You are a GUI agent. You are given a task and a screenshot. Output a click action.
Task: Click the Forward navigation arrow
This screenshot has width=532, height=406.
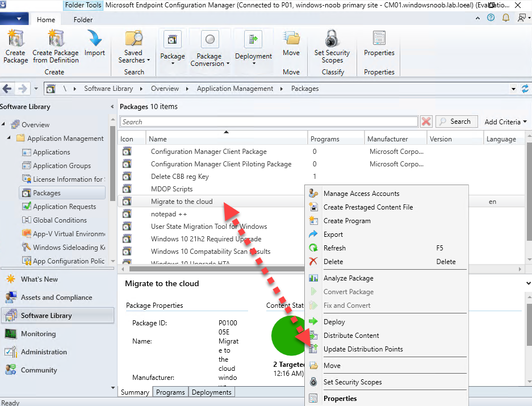click(x=22, y=89)
